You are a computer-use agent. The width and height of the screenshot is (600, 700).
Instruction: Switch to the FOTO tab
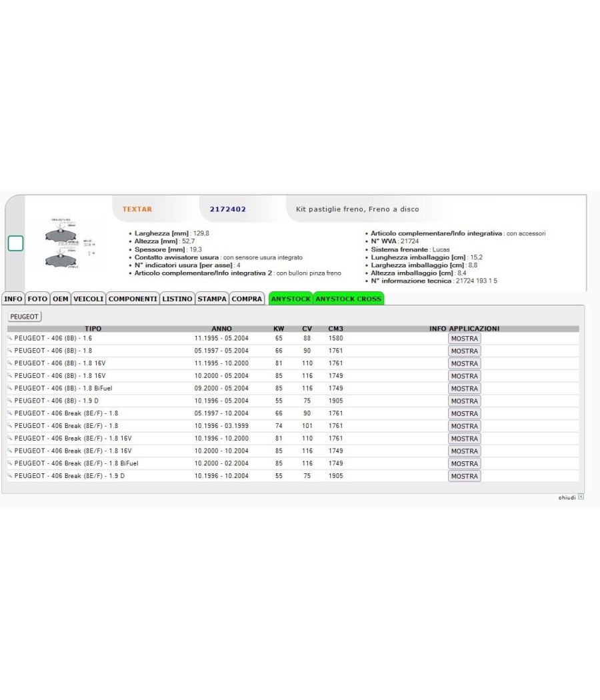[x=37, y=299]
